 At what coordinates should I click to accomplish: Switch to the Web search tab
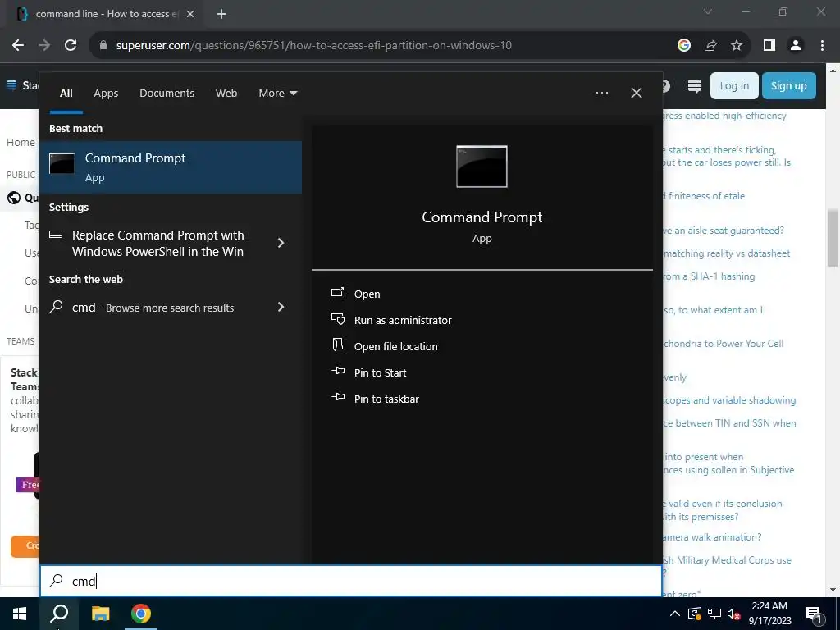226,94
